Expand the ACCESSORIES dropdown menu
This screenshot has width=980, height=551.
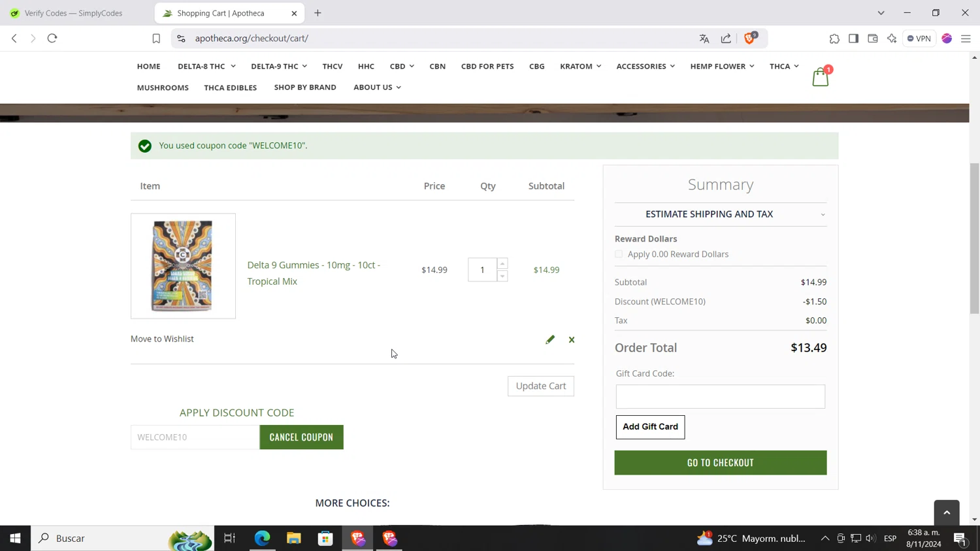coord(645,66)
